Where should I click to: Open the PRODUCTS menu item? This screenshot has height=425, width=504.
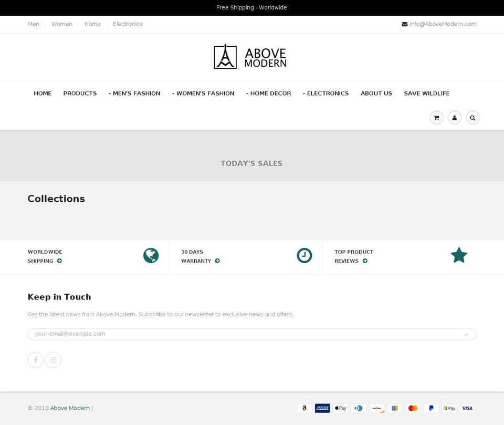coord(80,94)
